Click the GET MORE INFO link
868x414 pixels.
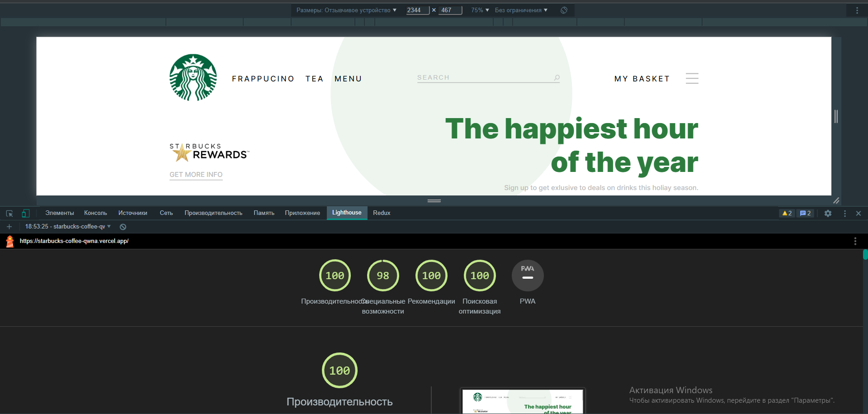point(196,175)
